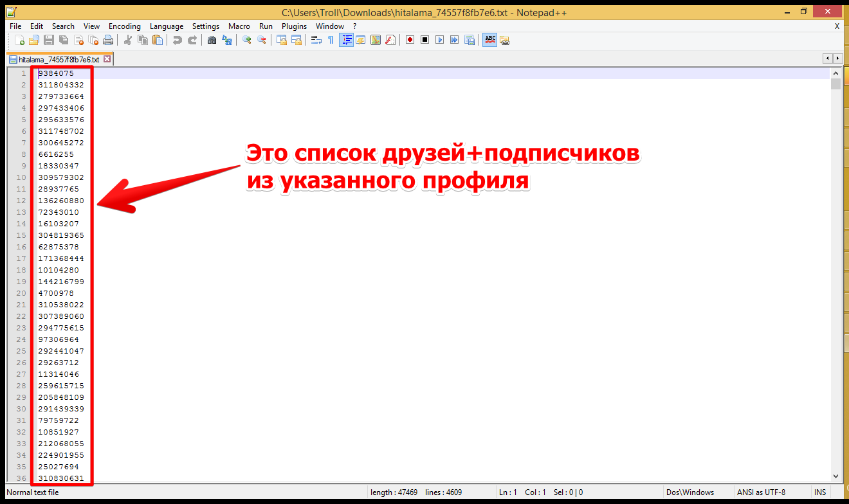Click the vertical scrollbar thumb

click(x=835, y=84)
